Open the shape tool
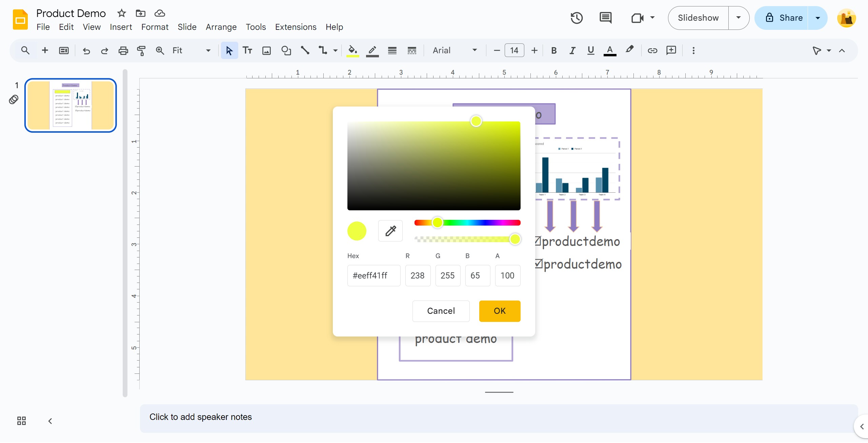The width and height of the screenshot is (868, 443). tap(286, 51)
